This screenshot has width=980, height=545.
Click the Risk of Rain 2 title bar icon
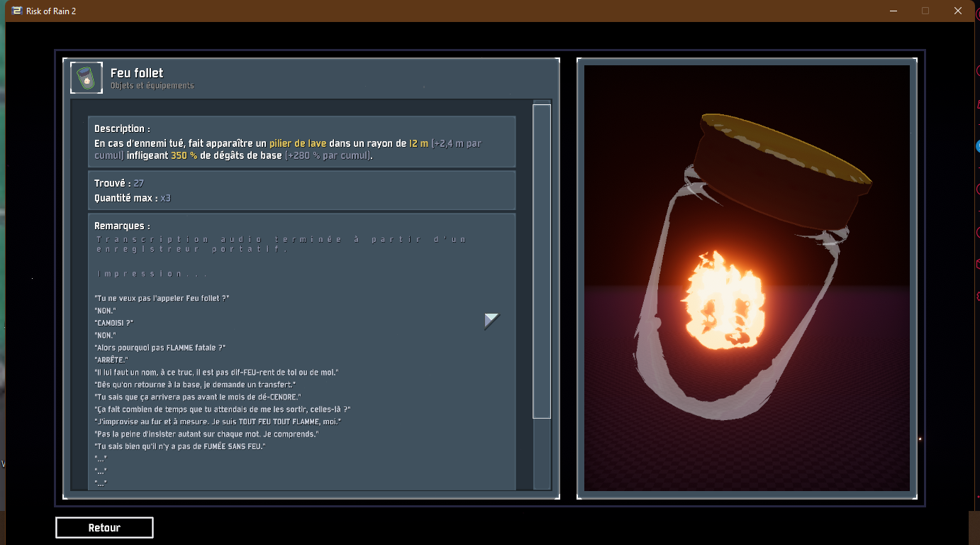coord(16,11)
